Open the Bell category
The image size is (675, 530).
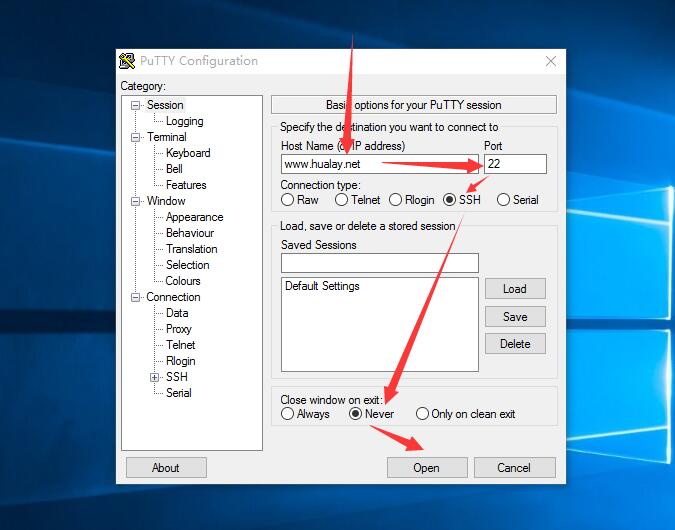coord(174,169)
